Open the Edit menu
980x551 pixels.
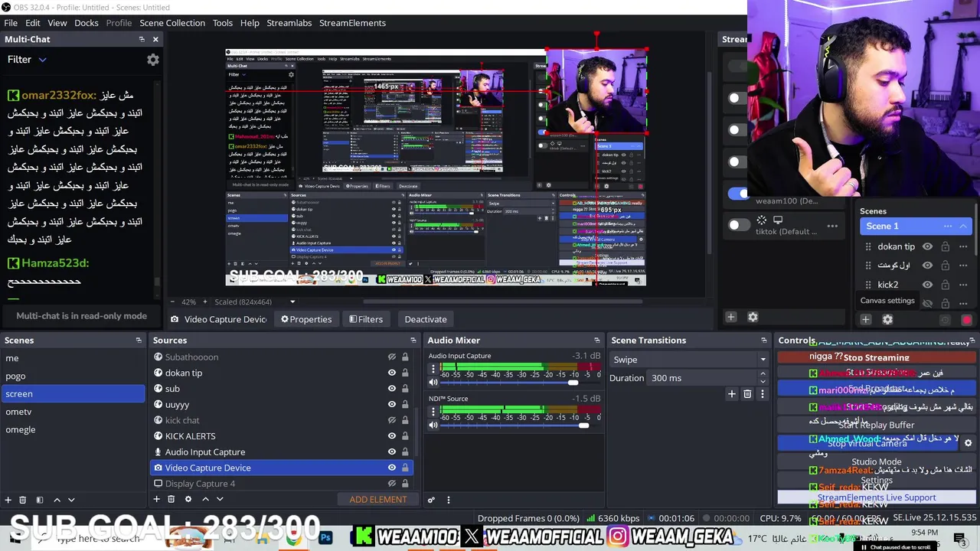click(32, 23)
